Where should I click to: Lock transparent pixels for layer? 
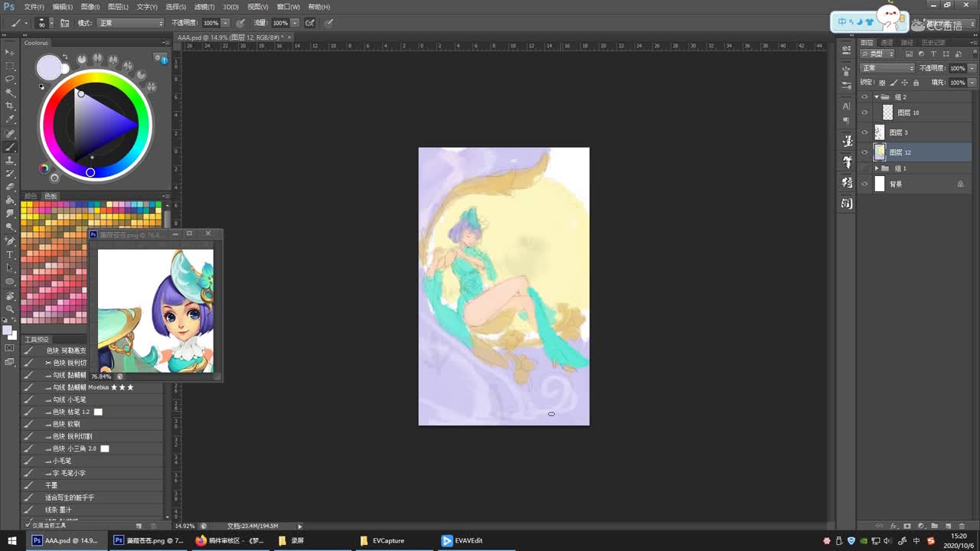click(882, 82)
